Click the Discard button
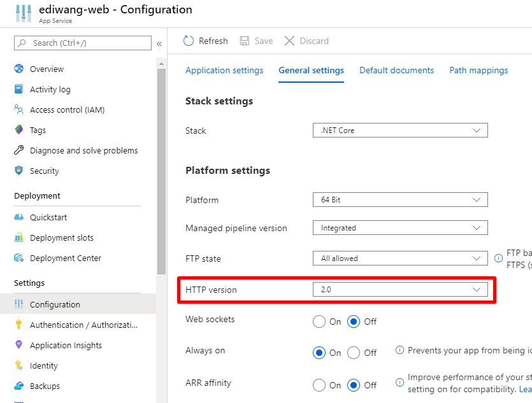Viewport: 532px width, 403px height. tap(306, 41)
